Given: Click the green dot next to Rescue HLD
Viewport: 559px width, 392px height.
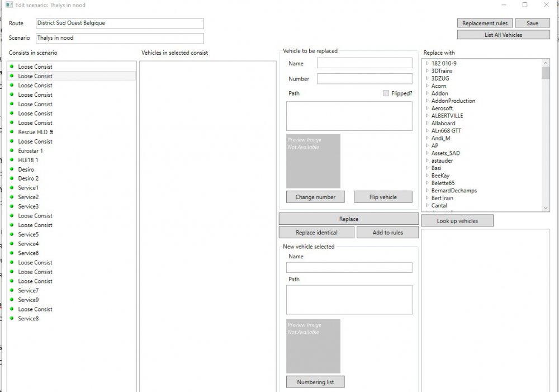Looking at the screenshot, I should (12, 132).
